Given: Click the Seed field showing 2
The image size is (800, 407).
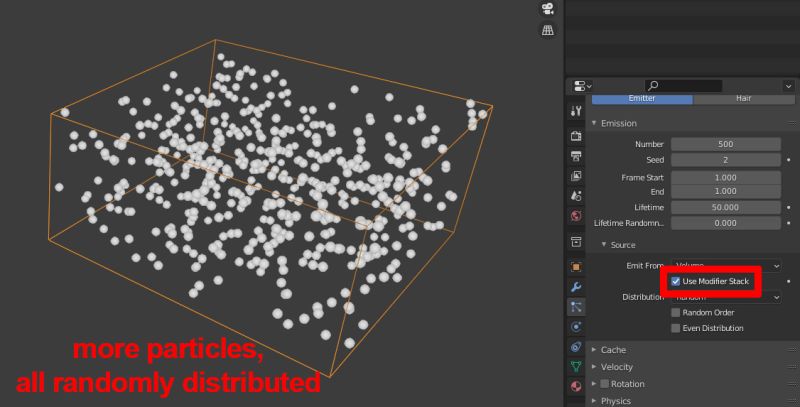Looking at the screenshot, I should point(726,160).
